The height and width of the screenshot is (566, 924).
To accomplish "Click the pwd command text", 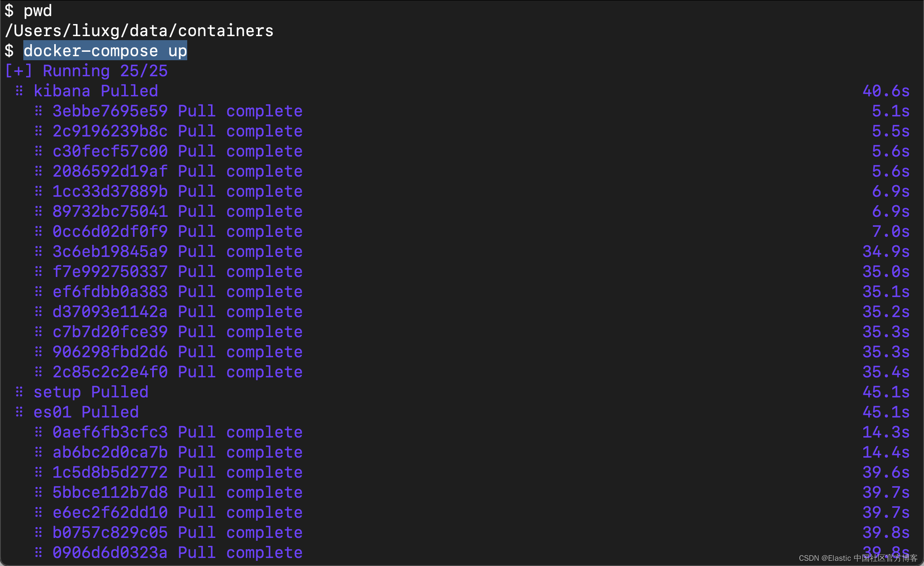I will (38, 11).
